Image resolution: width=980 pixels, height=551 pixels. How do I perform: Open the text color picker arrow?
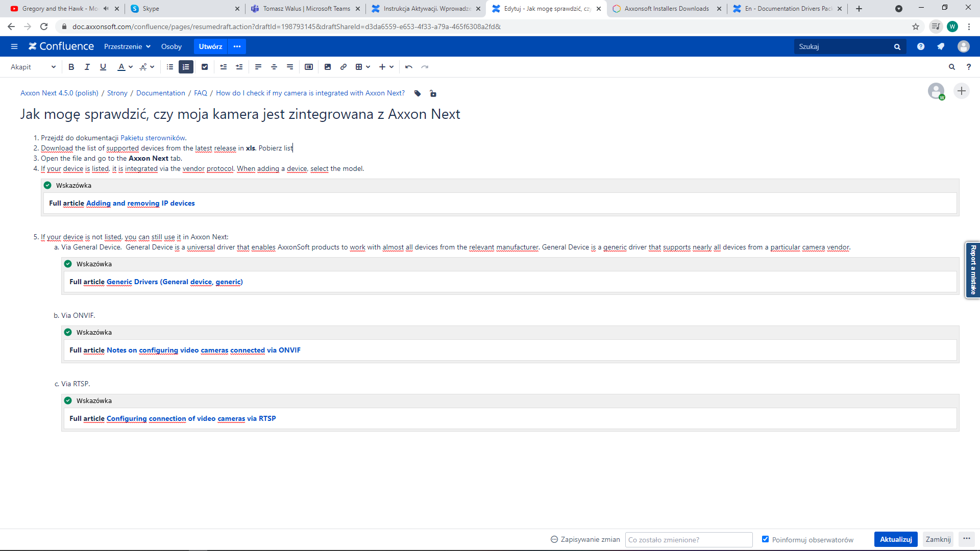coord(131,67)
